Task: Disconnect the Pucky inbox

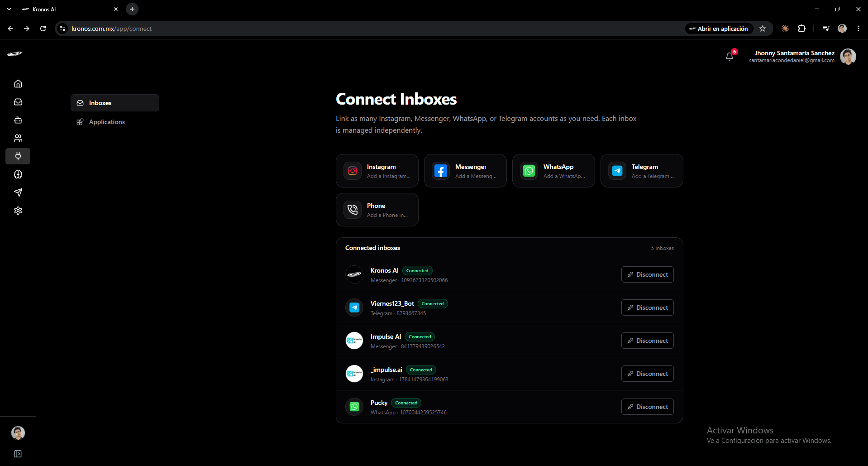Action: coord(648,407)
